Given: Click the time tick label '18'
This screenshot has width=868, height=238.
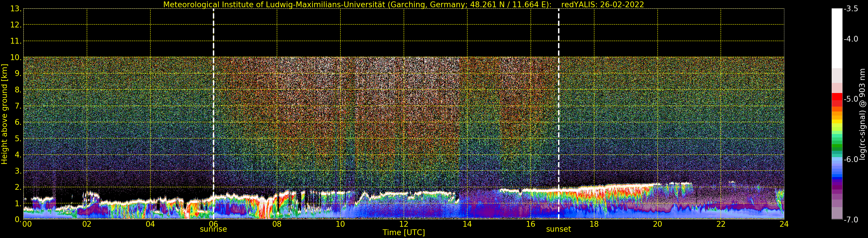Looking at the screenshot, I should pyautogui.click(x=594, y=224).
